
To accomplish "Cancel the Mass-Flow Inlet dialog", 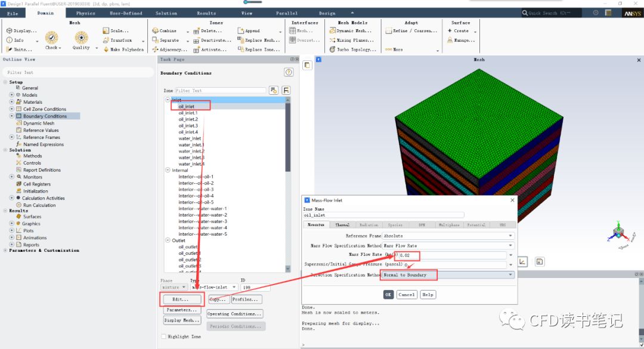I will point(407,295).
